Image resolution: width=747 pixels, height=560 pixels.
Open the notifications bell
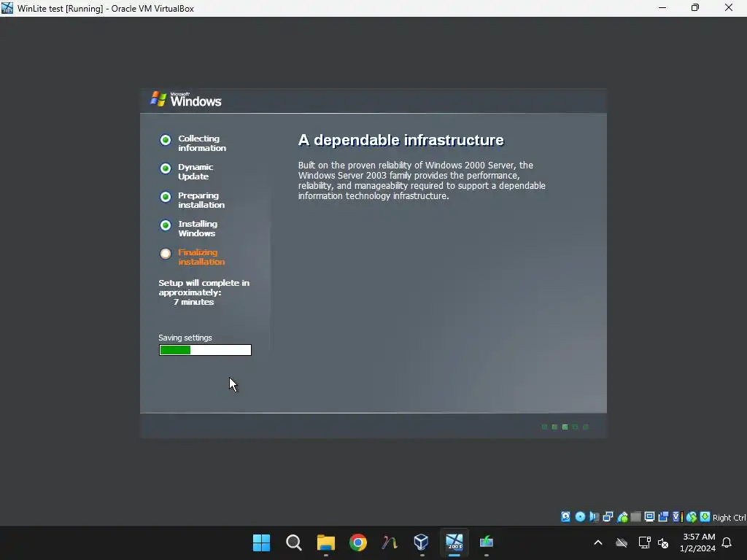pyautogui.click(x=727, y=542)
